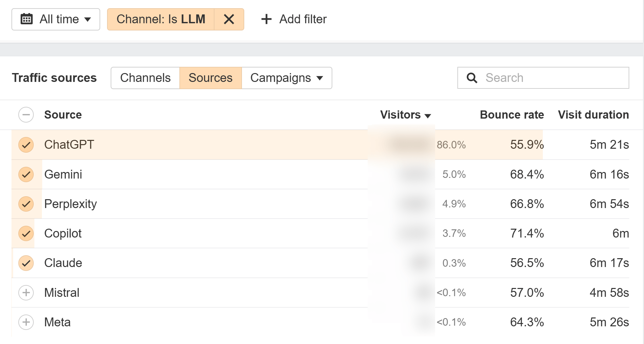Screen dimensions: 644x344
Task: Open the calendar icon on the date filter
Action: coord(28,19)
